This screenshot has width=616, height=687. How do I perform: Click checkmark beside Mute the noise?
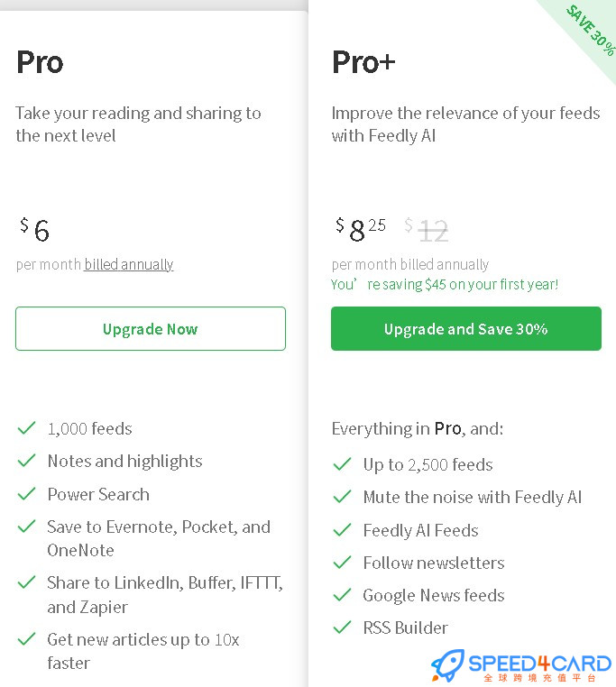(342, 497)
